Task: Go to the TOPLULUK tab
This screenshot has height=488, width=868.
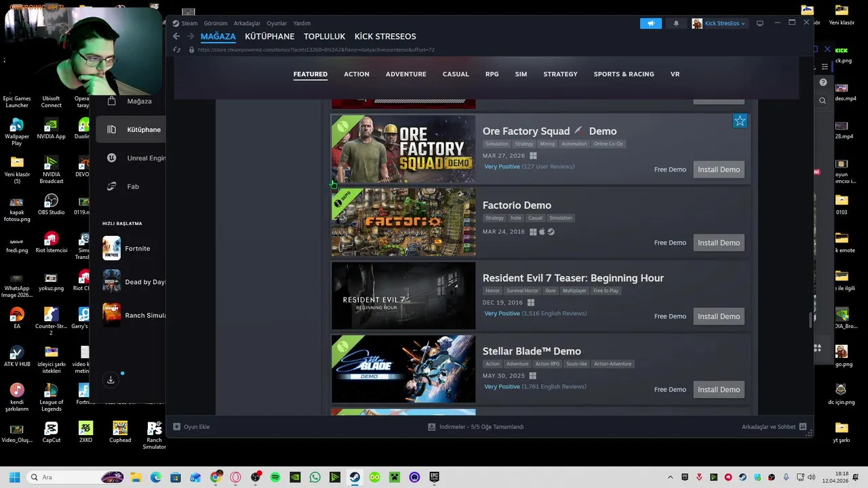Action: [x=324, y=37]
